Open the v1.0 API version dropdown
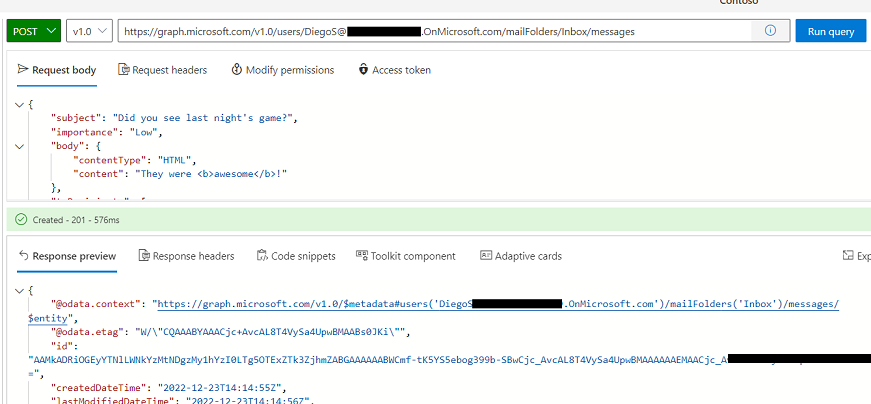The width and height of the screenshot is (871, 404). click(x=89, y=31)
